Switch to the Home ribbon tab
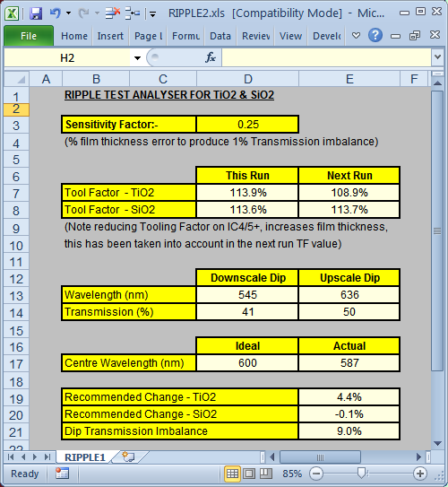 (x=74, y=36)
